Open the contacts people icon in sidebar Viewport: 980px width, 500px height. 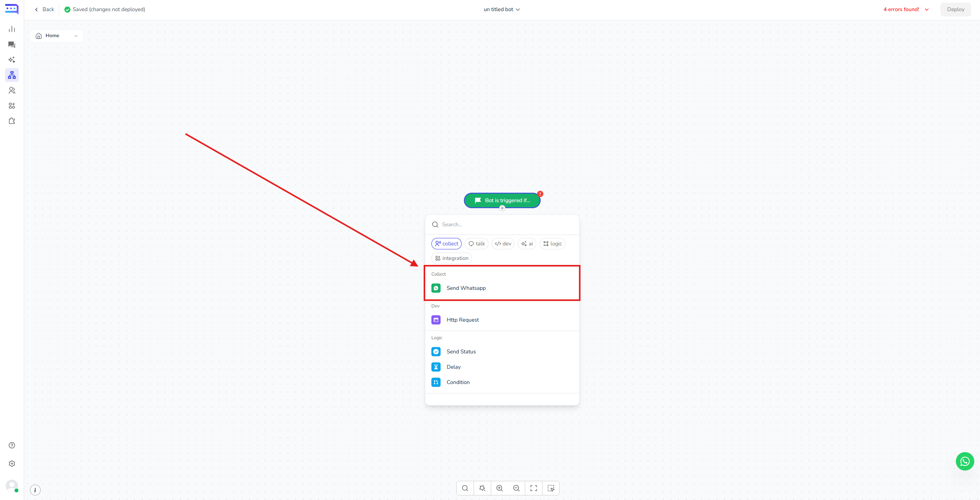click(12, 90)
